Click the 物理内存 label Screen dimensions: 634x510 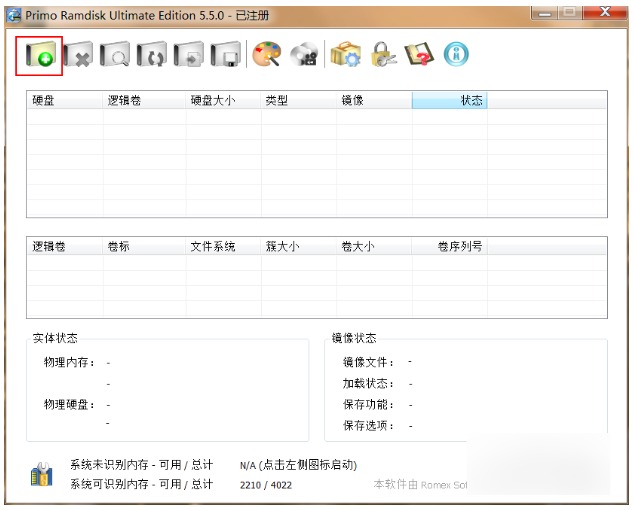pos(69,362)
